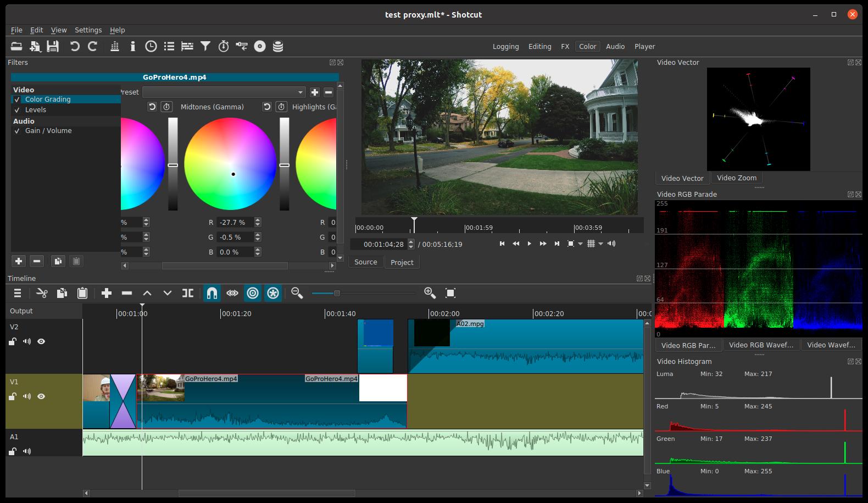
Task: Open the player zoom dropdown arrow
Action: [x=580, y=244]
